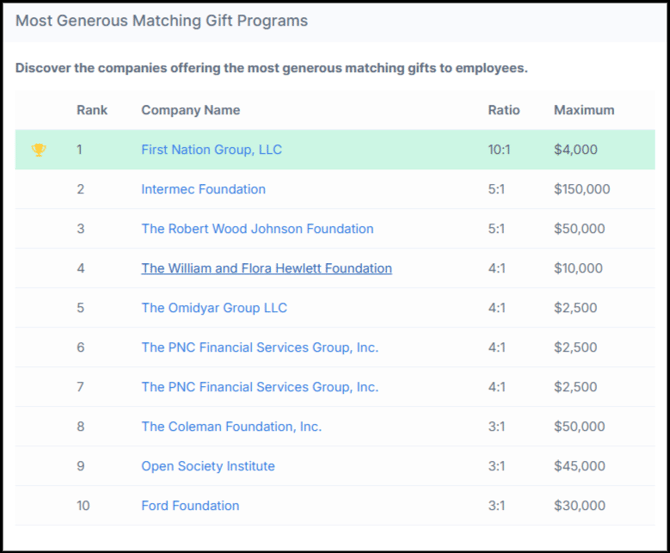
Task: Click the $150,000 maximum value
Action: click(582, 189)
